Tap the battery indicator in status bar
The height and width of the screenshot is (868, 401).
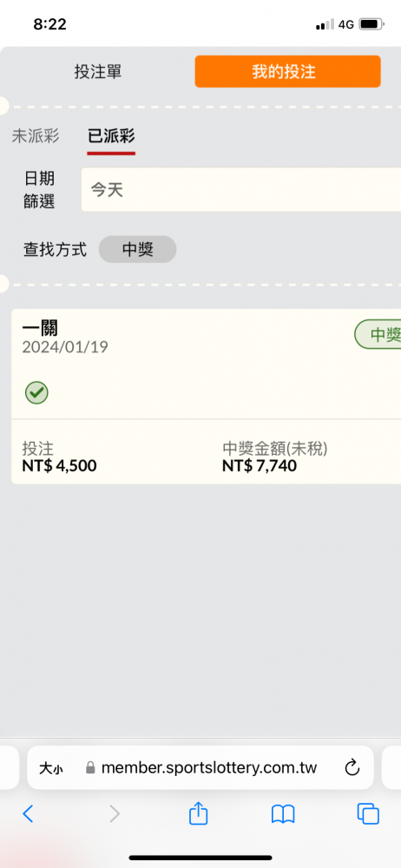point(371,24)
